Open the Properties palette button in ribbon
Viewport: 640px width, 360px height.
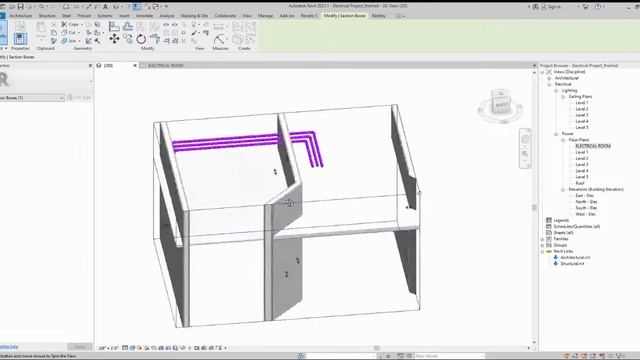(20, 39)
